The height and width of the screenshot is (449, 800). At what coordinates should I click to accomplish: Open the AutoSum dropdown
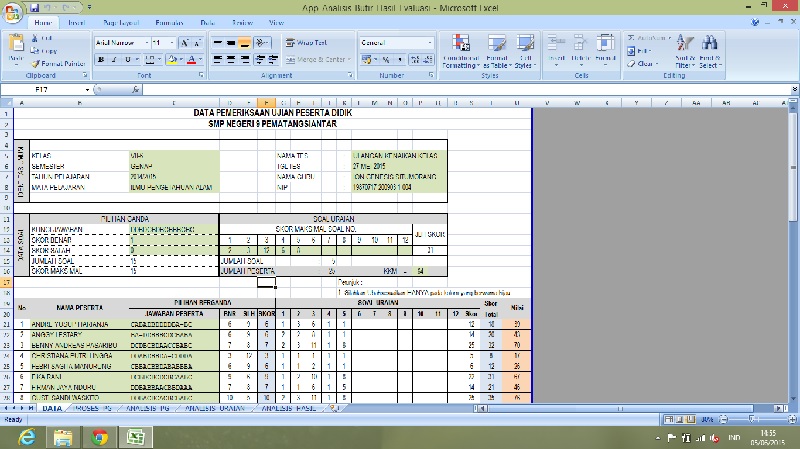(x=669, y=38)
